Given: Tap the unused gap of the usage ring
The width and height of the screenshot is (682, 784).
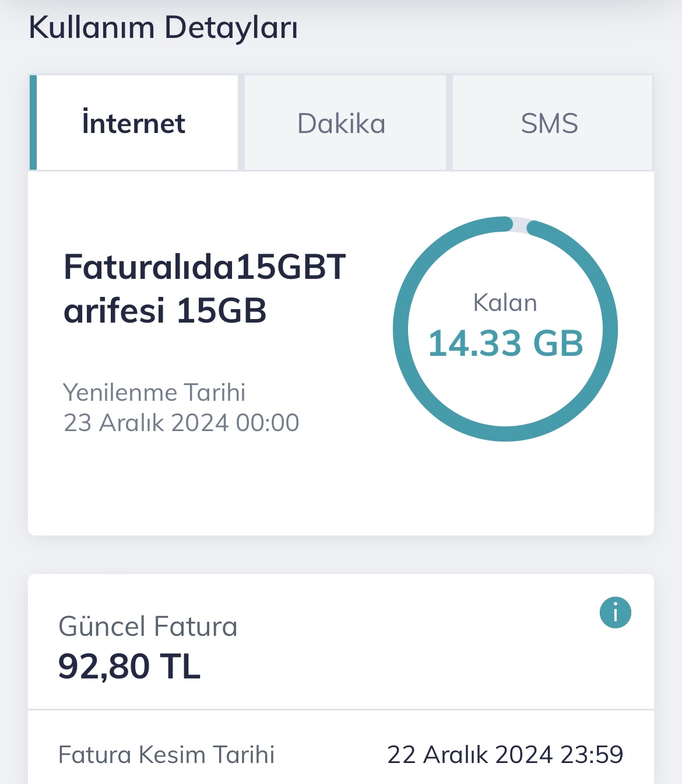Looking at the screenshot, I should coord(520,224).
